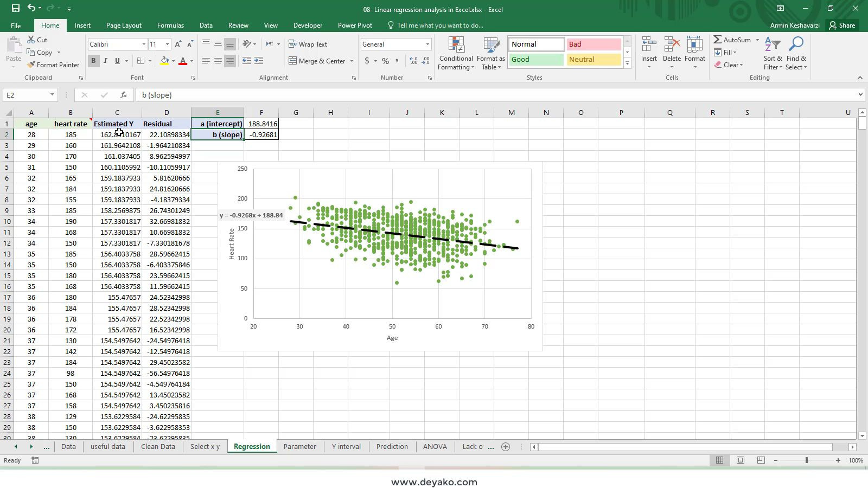Viewport: 868px width, 488px height.
Task: Click the Delete cells icon
Action: pyautogui.click(x=672, y=46)
